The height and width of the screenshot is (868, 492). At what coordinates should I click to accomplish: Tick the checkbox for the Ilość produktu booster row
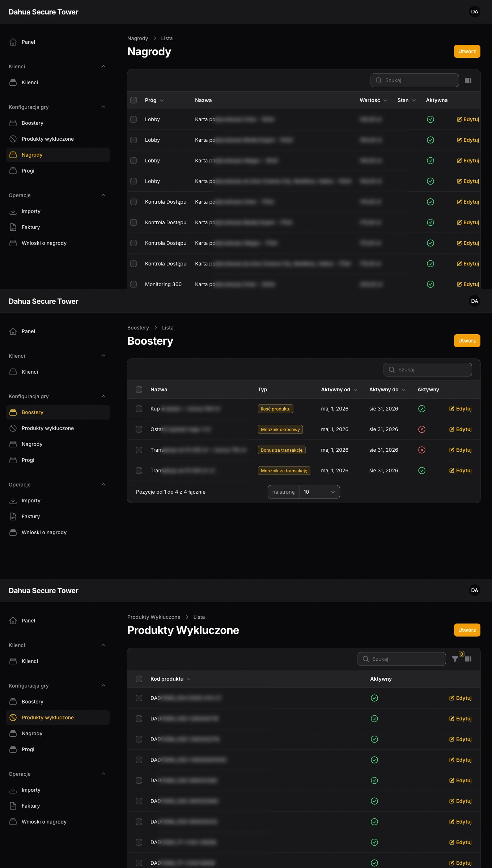[139, 409]
